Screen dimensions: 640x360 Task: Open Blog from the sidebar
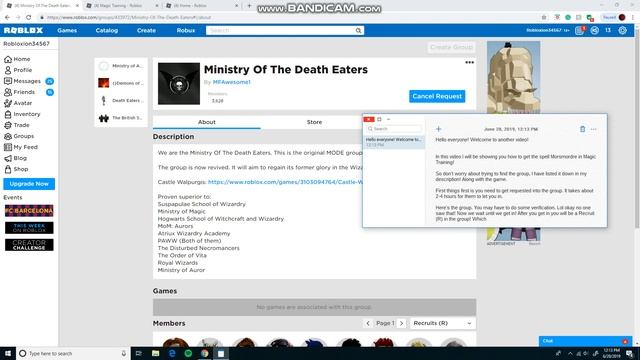click(x=16, y=158)
